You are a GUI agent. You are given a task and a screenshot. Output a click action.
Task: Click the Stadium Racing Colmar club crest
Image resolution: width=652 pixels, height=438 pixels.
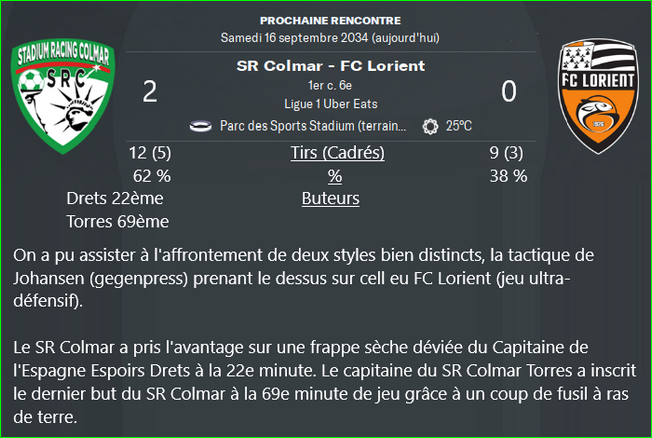pyautogui.click(x=63, y=96)
